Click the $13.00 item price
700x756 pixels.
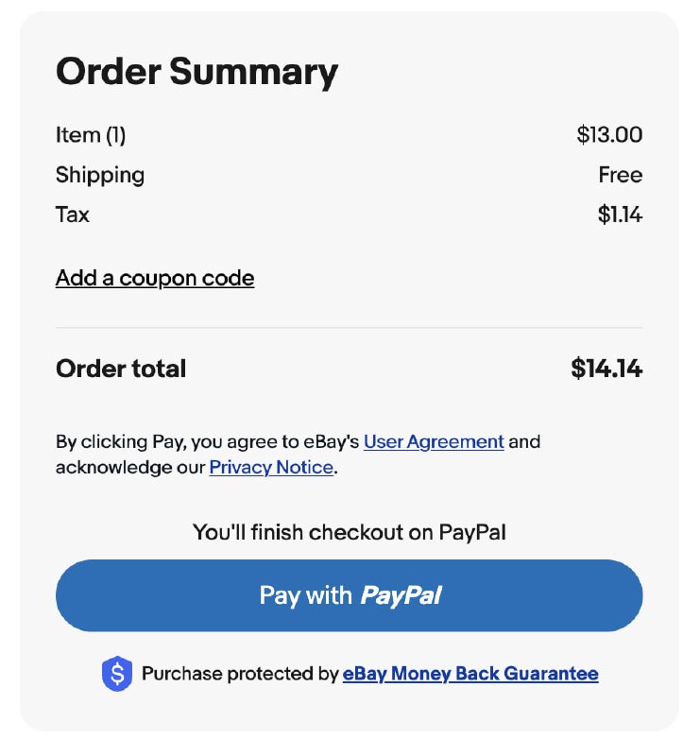coord(609,135)
